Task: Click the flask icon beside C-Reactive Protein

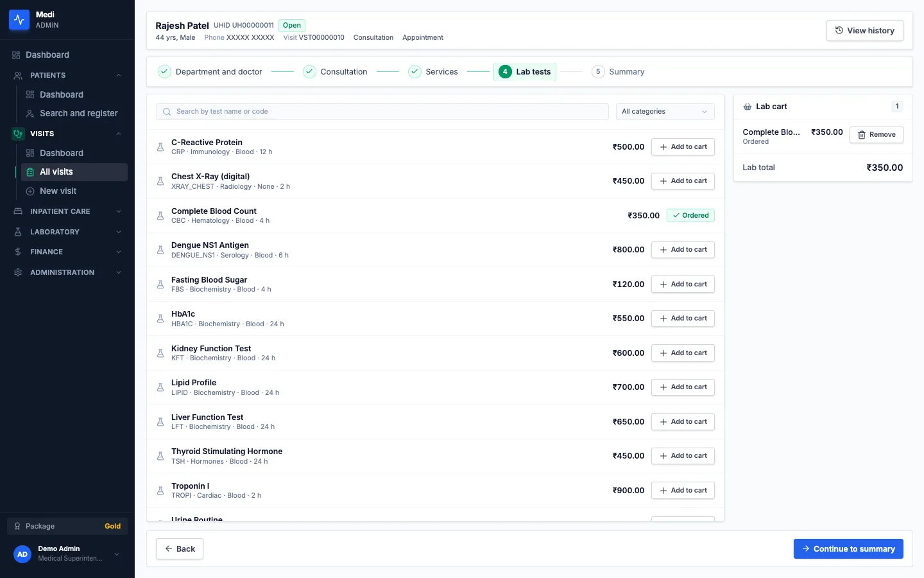Action: tap(160, 147)
